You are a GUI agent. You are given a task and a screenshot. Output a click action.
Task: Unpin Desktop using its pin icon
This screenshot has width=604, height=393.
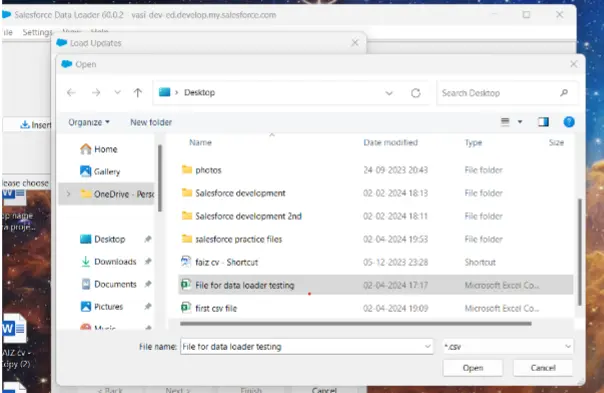click(148, 239)
